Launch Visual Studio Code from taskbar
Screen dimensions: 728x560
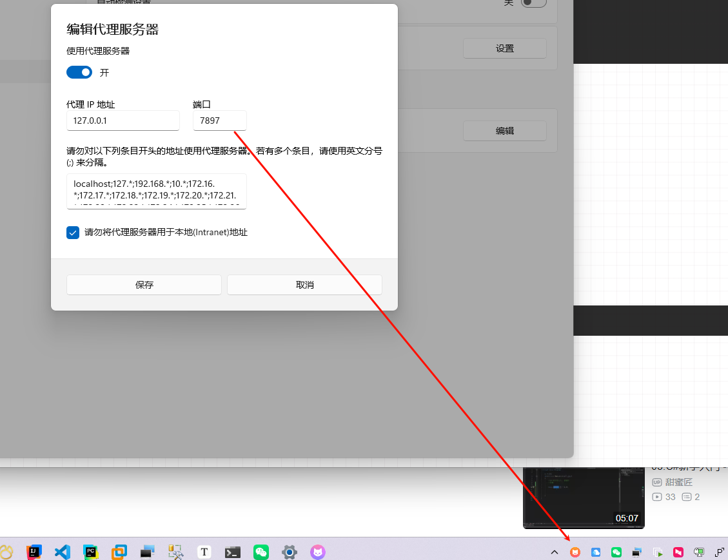(62, 552)
